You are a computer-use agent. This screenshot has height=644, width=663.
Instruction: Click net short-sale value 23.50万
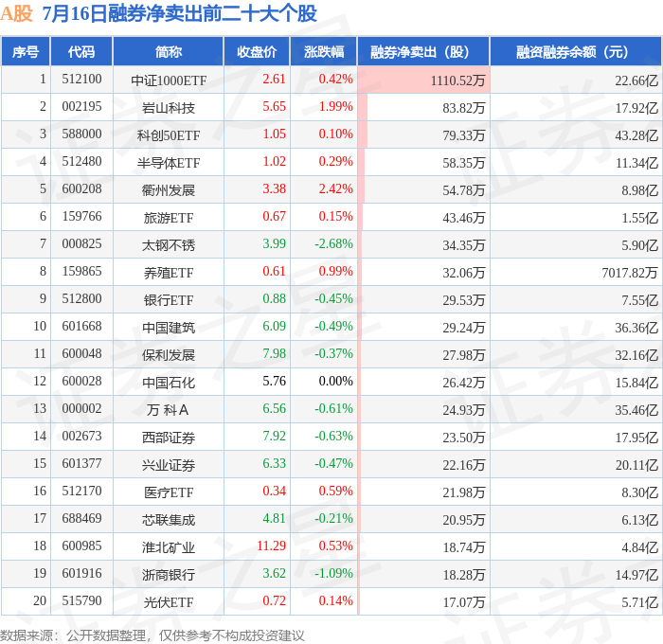click(x=464, y=438)
